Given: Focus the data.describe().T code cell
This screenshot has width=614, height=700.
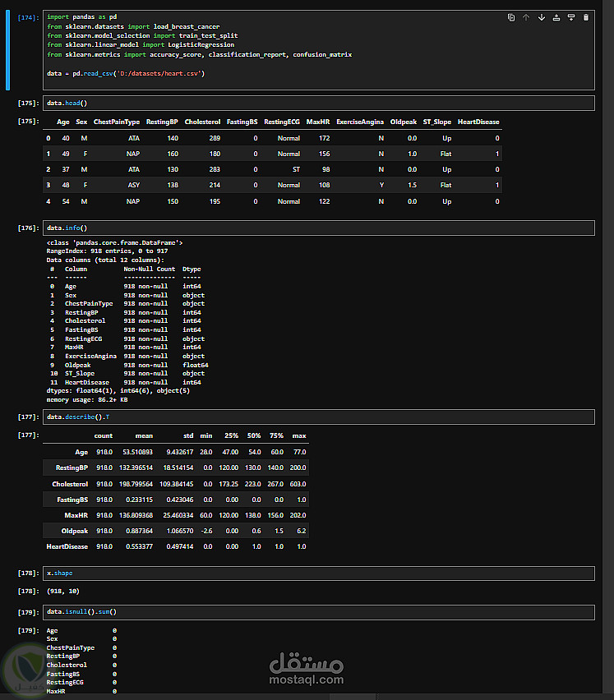Looking at the screenshot, I should click(x=319, y=417).
